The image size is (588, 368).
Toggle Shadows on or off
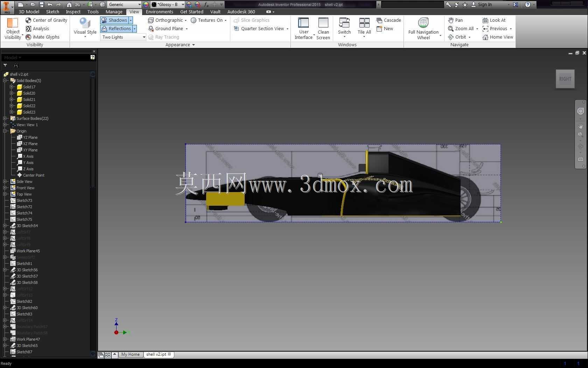click(x=114, y=20)
